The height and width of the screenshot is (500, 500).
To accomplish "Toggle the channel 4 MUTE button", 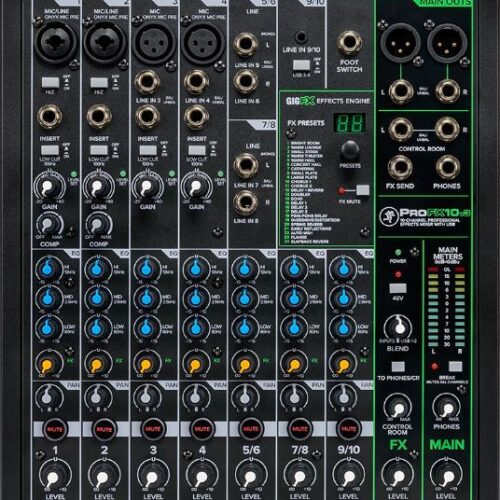I will (x=202, y=429).
